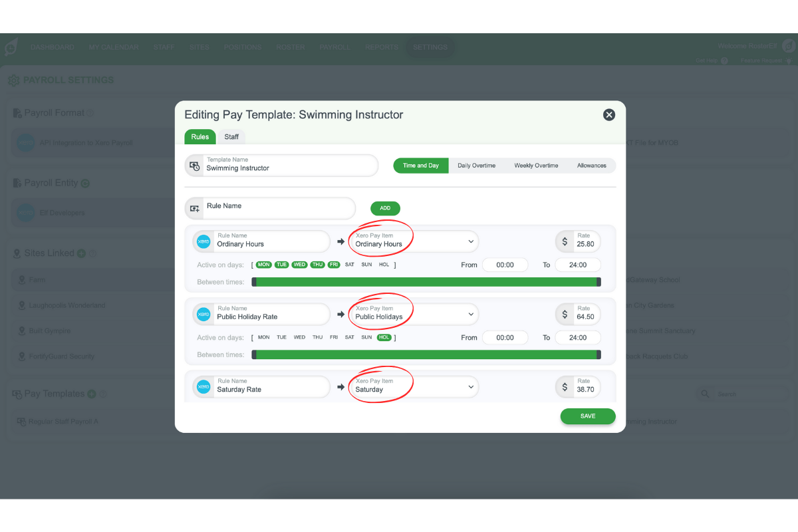The height and width of the screenshot is (532, 798).
Task: Click the Xero icon on Ordinary Hours rule
Action: pyautogui.click(x=203, y=241)
